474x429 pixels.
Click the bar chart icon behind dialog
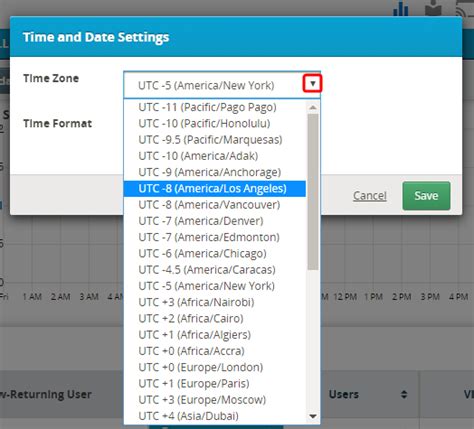pyautogui.click(x=400, y=8)
